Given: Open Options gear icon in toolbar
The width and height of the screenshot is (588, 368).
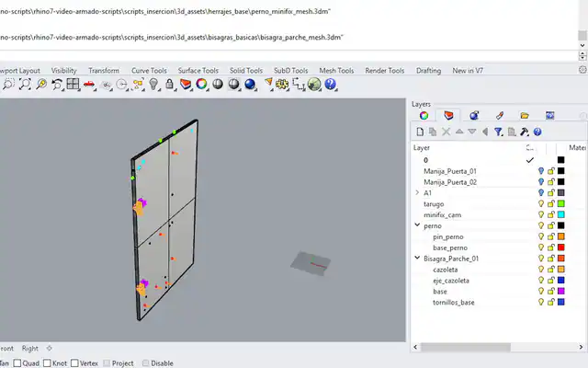Looking at the screenshot, I should coord(282,84).
